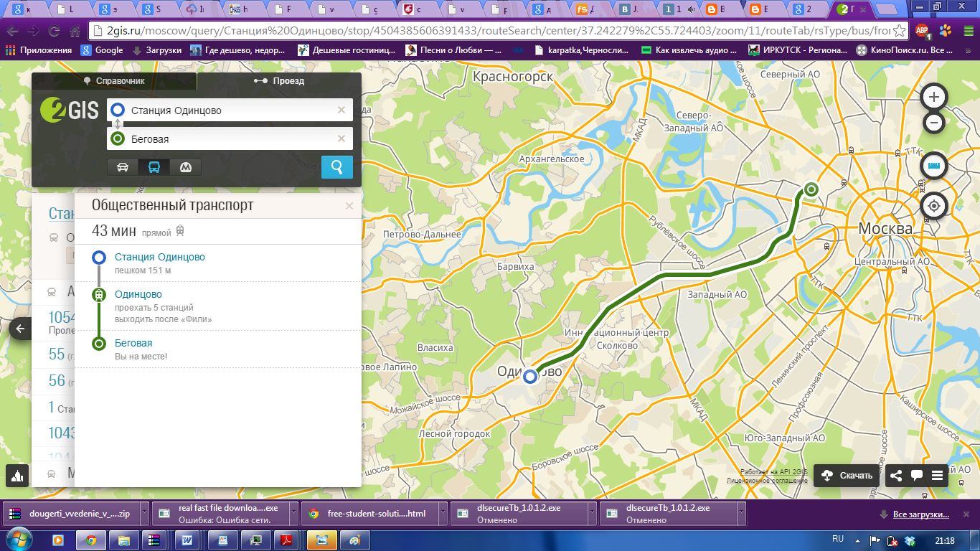The width and height of the screenshot is (980, 551).
Task: Clear the Беговая destination field
Action: tap(341, 138)
